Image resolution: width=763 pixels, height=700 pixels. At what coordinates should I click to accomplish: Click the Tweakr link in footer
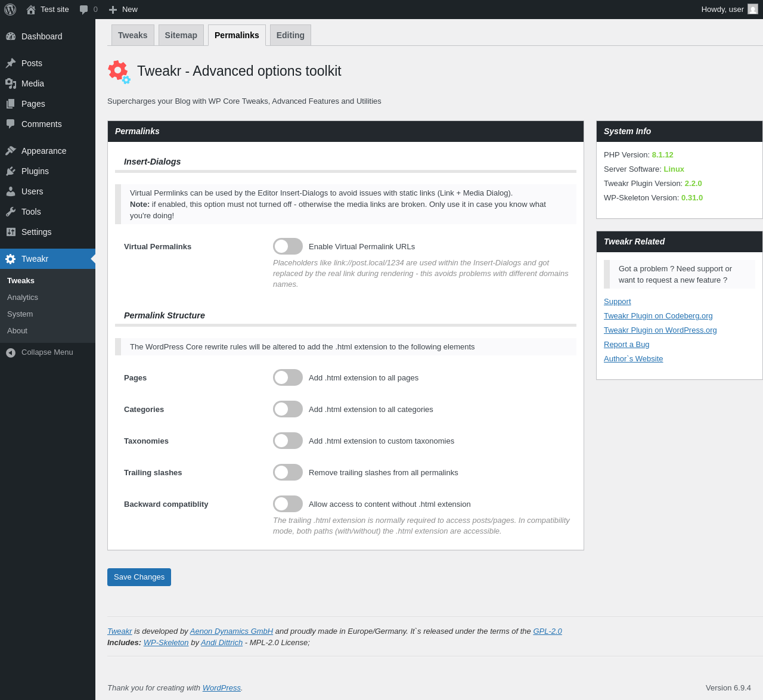120,631
